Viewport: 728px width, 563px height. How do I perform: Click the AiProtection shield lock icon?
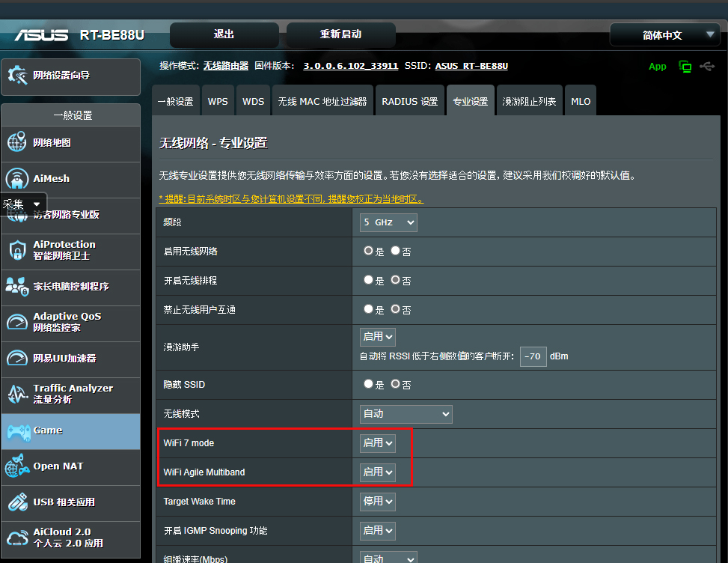click(x=17, y=250)
